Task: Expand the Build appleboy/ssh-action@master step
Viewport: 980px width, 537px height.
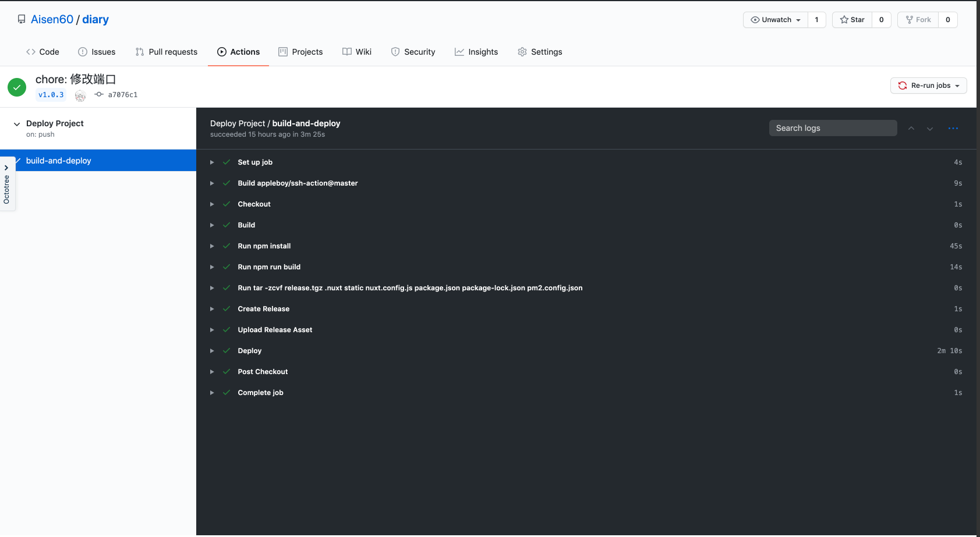Action: coord(212,183)
